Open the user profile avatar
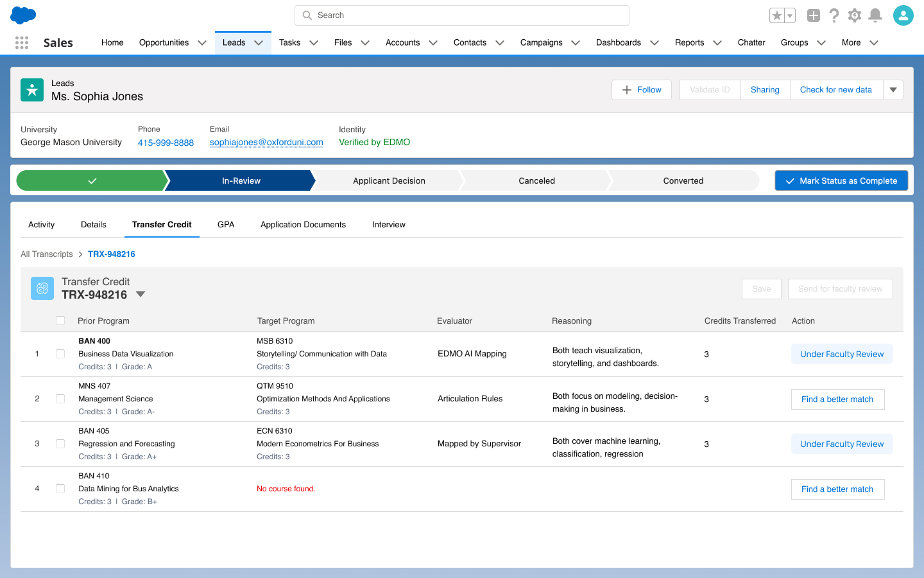924x578 pixels. click(x=903, y=15)
